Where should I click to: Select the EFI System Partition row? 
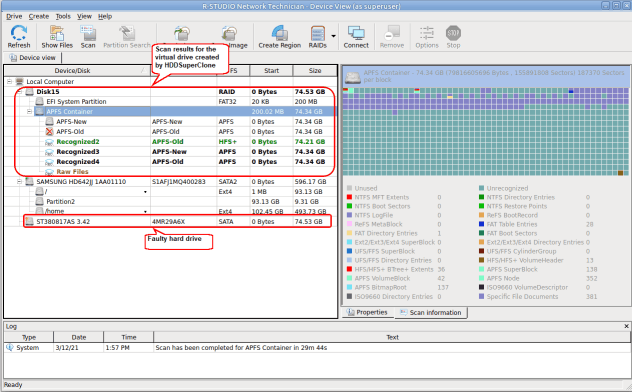tap(76, 102)
